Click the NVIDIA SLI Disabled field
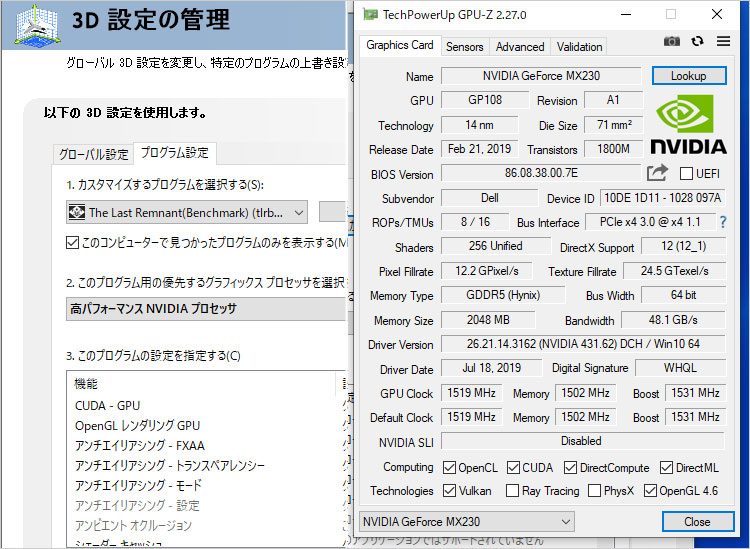This screenshot has height=549, width=750. pos(582,441)
